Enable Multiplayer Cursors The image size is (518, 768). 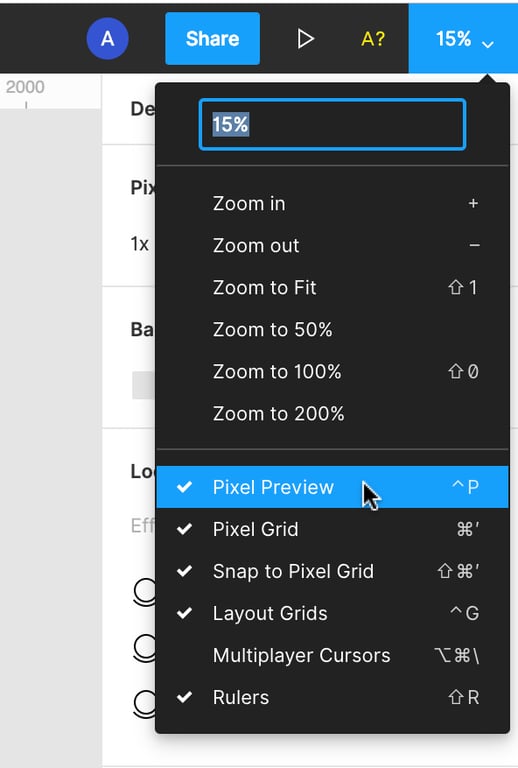click(x=332, y=655)
